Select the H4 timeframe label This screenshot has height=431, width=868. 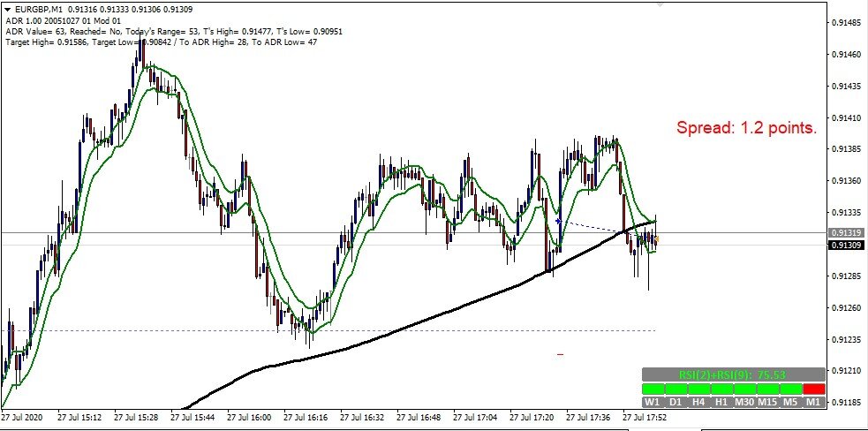point(698,402)
